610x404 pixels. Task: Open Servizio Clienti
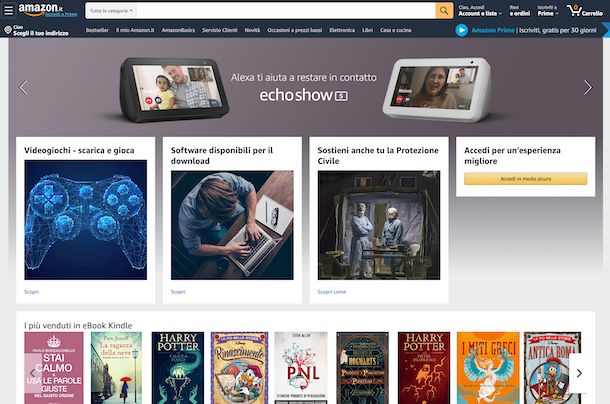(220, 30)
